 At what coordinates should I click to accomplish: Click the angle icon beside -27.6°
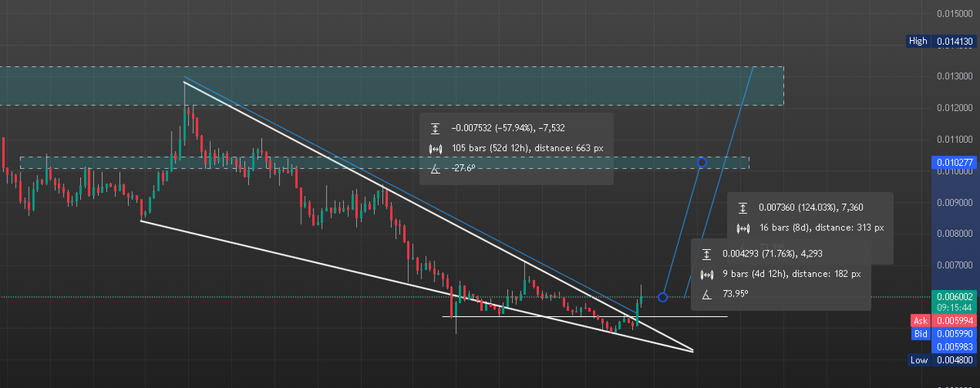coord(435,168)
